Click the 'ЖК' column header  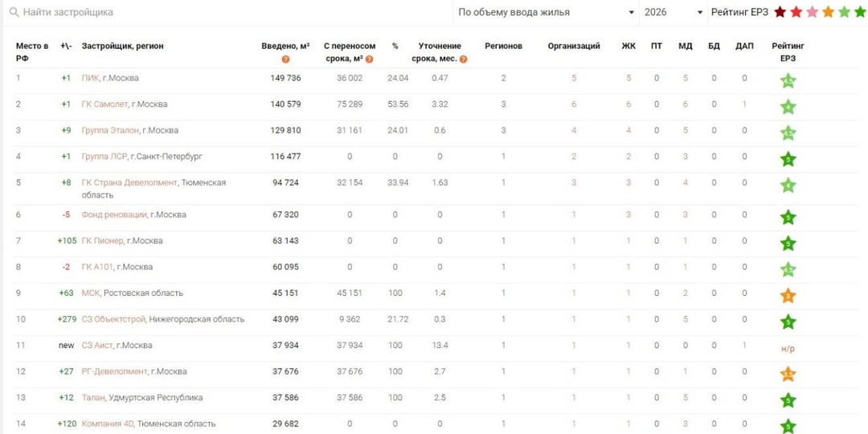(628, 46)
